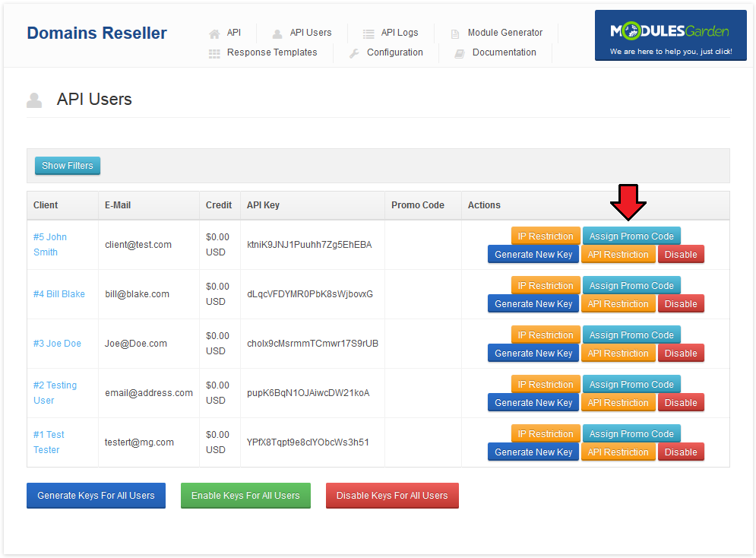Screen dimensions: 756x558
Task: Select the email client@test.com
Action: click(x=138, y=245)
